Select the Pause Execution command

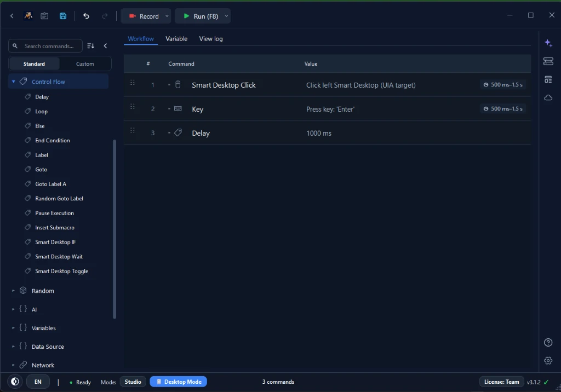[54, 213]
